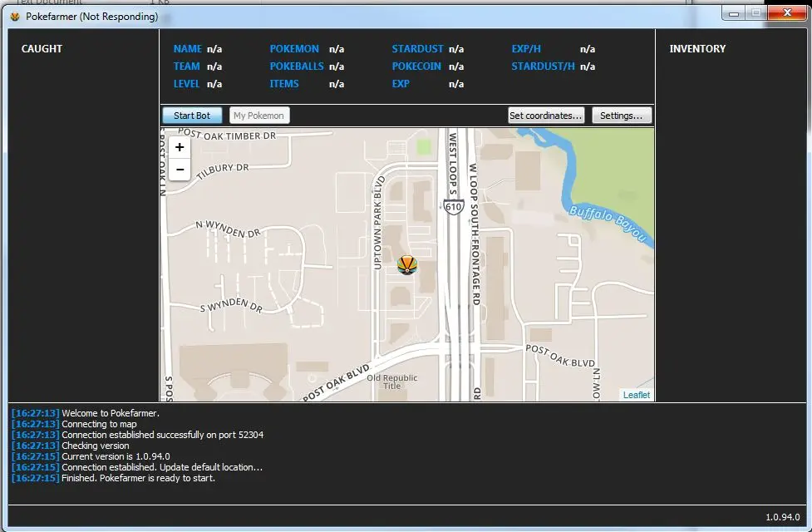Start the bot
Image resolution: width=812 pixels, height=532 pixels.
pyautogui.click(x=192, y=116)
